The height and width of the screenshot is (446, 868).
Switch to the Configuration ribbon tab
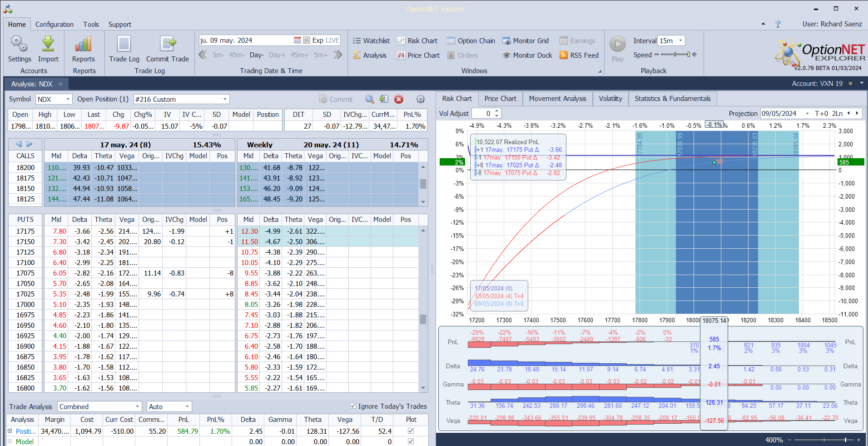pos(55,24)
